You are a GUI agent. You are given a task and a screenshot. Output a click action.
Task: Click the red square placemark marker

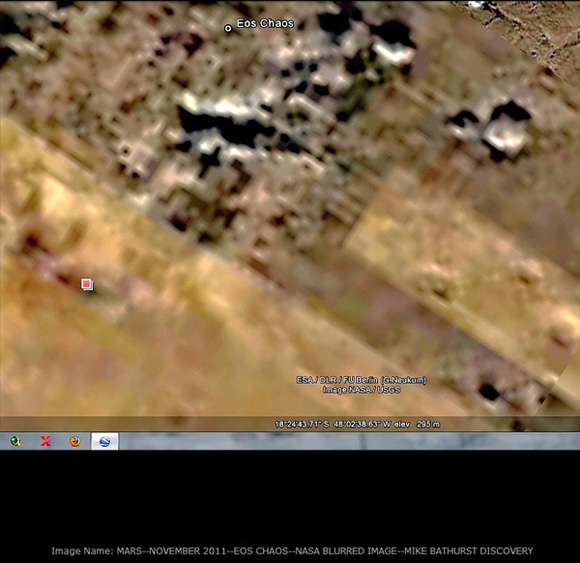pos(87,284)
